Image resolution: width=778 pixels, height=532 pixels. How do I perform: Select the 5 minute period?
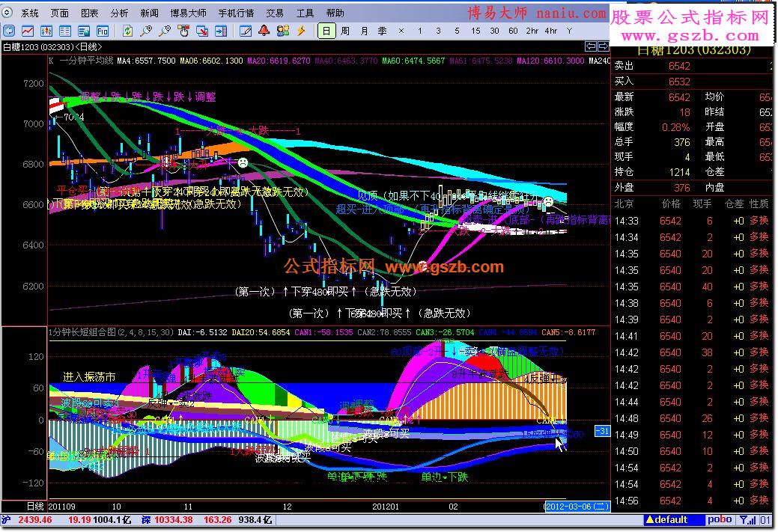pyautogui.click(x=457, y=31)
